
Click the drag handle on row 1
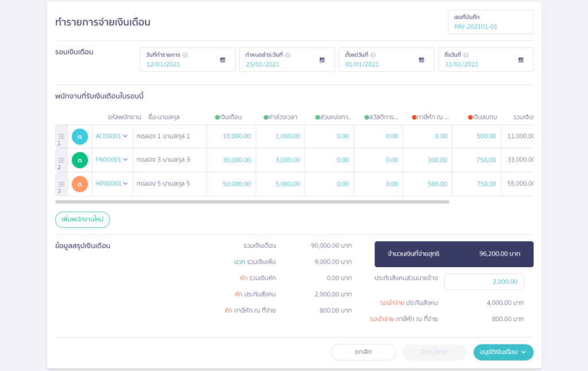[60, 136]
